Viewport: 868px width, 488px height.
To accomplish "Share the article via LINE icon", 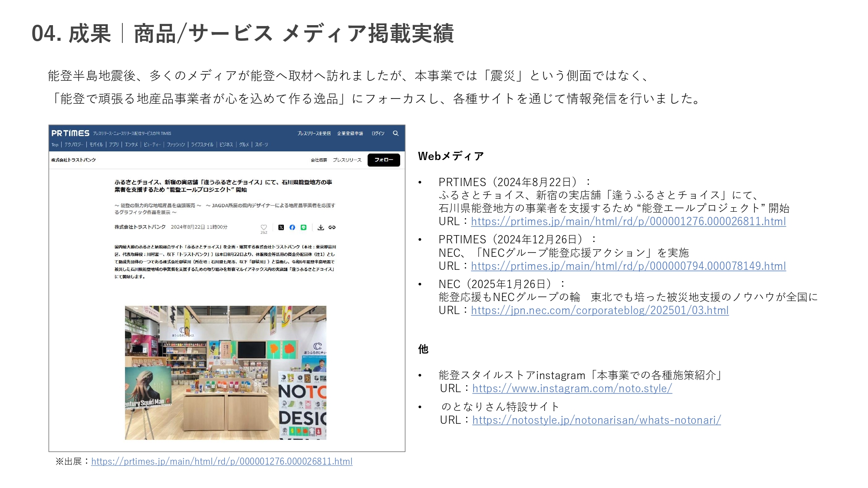I will click(303, 227).
